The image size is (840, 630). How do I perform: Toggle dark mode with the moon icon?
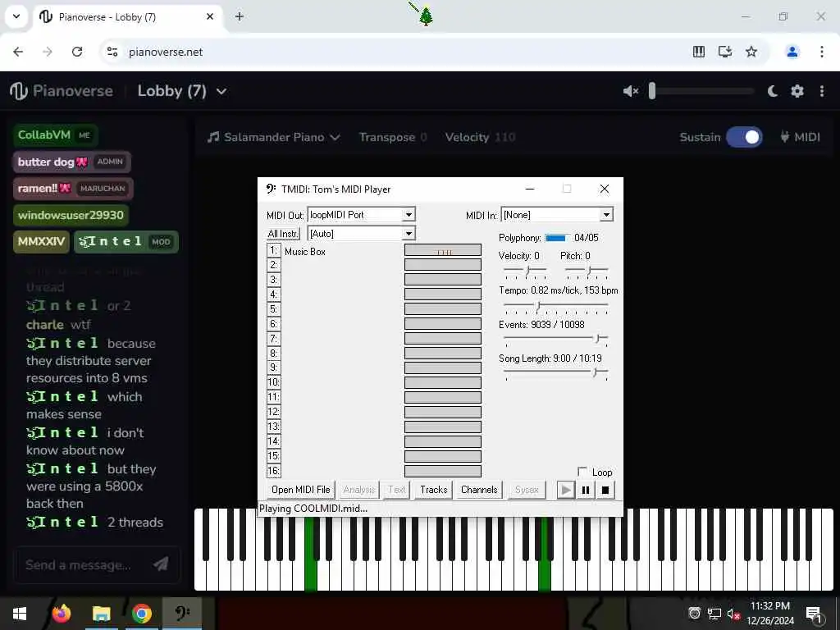tap(772, 91)
